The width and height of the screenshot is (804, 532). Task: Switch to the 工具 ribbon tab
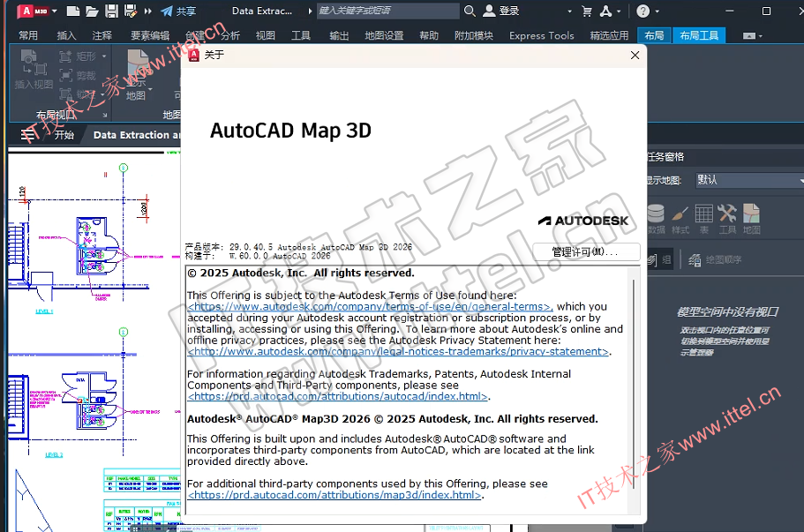coord(300,35)
